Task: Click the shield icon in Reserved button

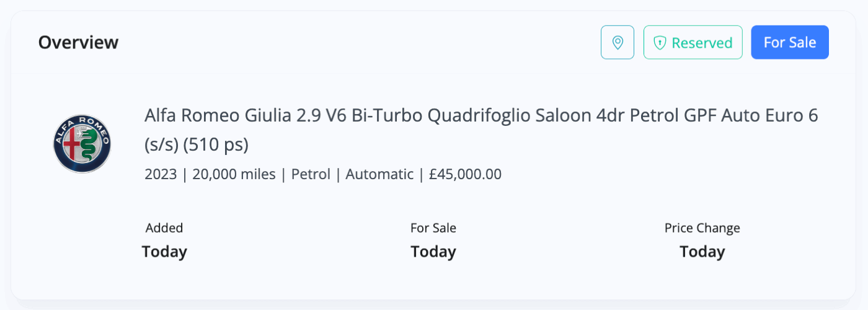Action: (x=660, y=43)
